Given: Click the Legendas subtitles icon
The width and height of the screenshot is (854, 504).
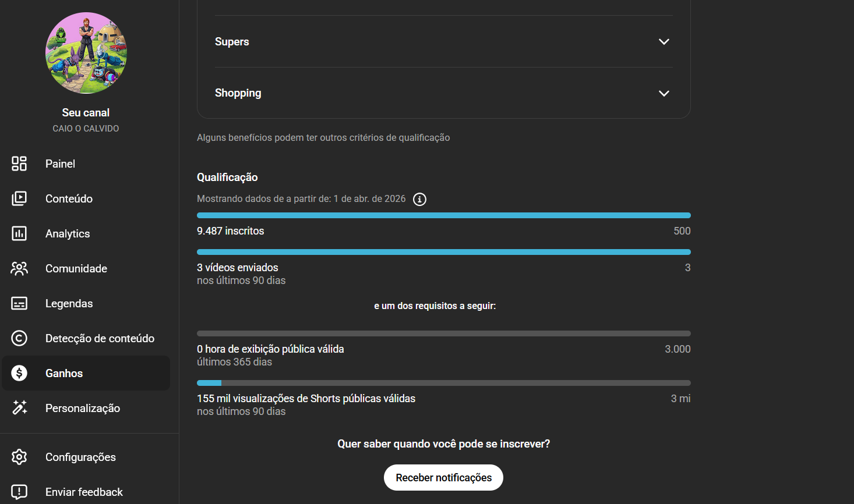Looking at the screenshot, I should click(x=19, y=303).
